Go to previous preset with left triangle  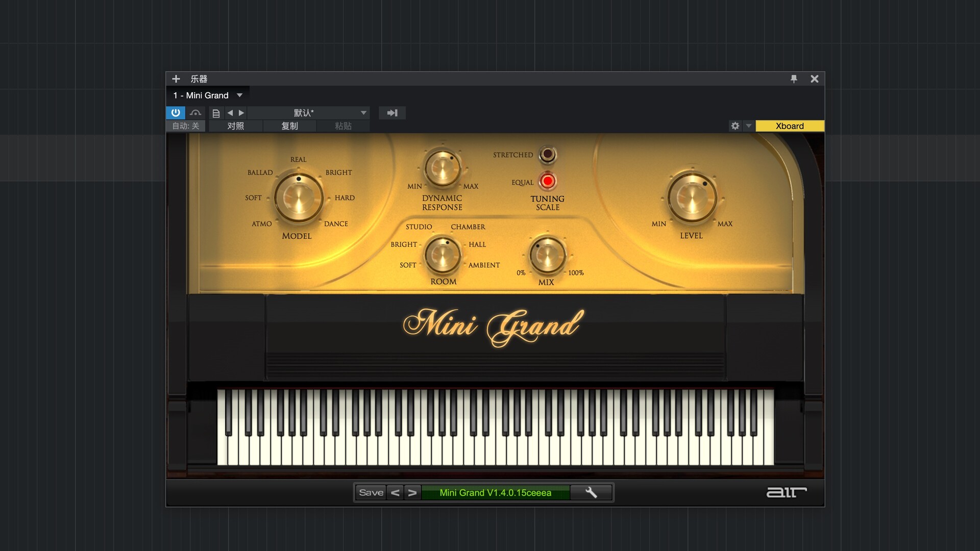(230, 113)
